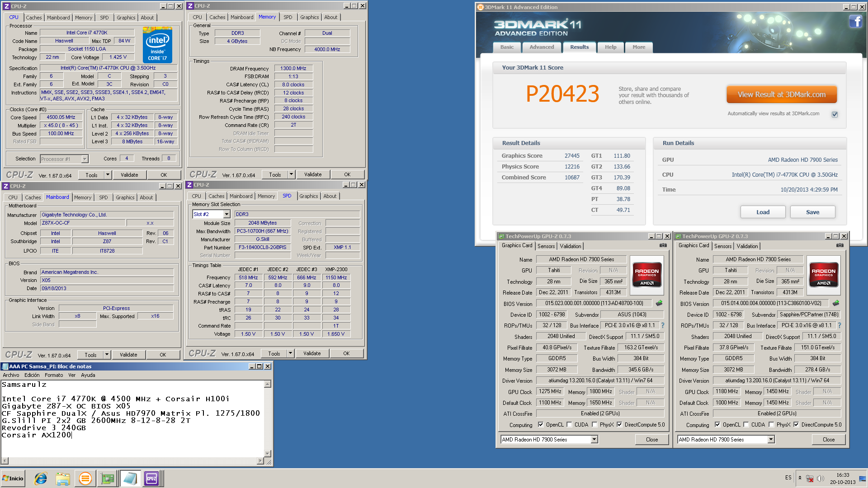Click the Facebook icon in 3DMark 11
The height and width of the screenshot is (488, 868).
855,21
